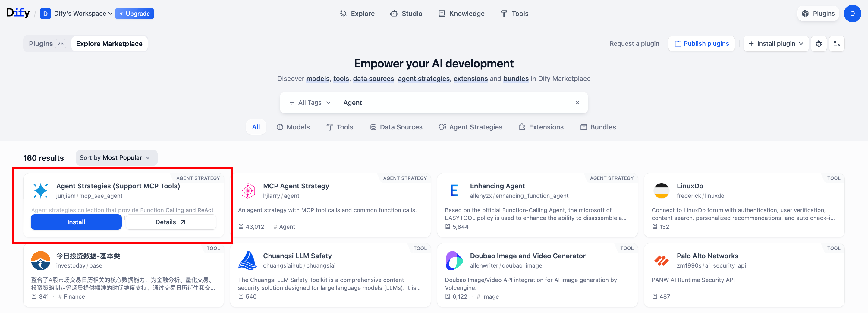868x313 pixels.
Task: Click the Publish plugins button
Action: [x=701, y=44]
